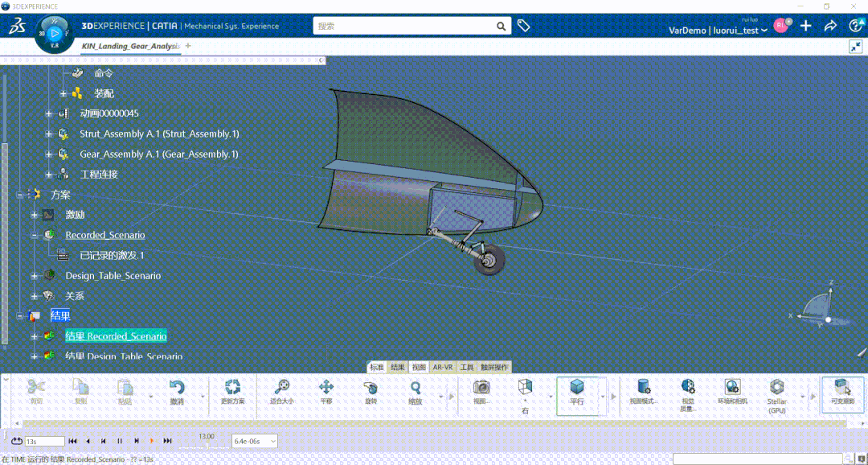
Task: Toggle the loop playback icon
Action: (x=17, y=441)
